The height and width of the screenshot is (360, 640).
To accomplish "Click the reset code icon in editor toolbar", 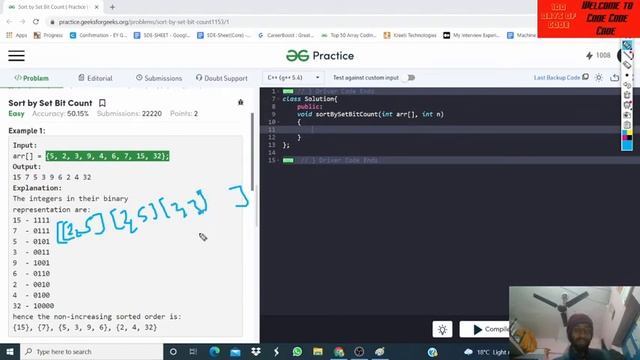I will point(614,78).
